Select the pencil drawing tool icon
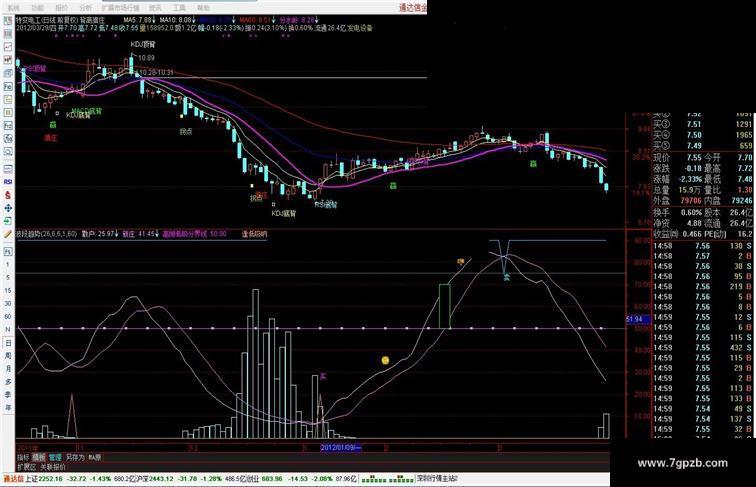This screenshot has height=487, width=756. point(8,234)
